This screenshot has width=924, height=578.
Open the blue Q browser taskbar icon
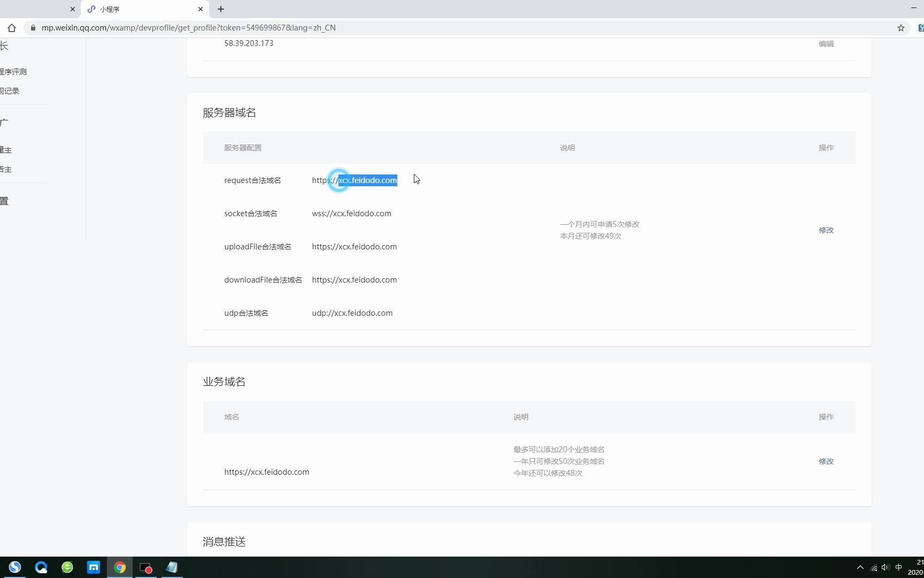point(41,567)
